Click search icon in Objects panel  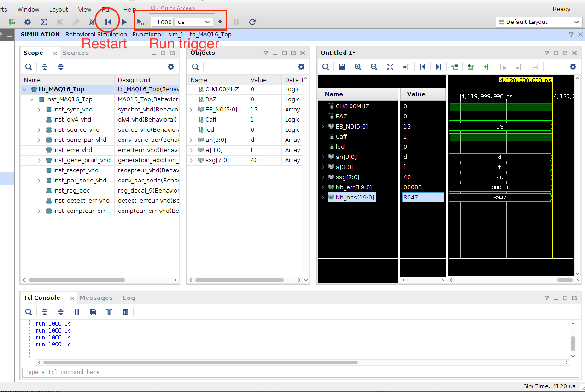195,67
